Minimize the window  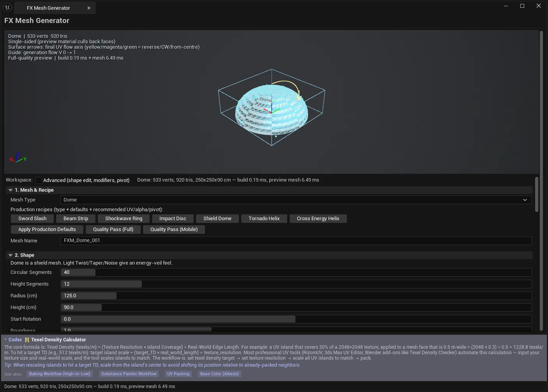click(506, 6)
